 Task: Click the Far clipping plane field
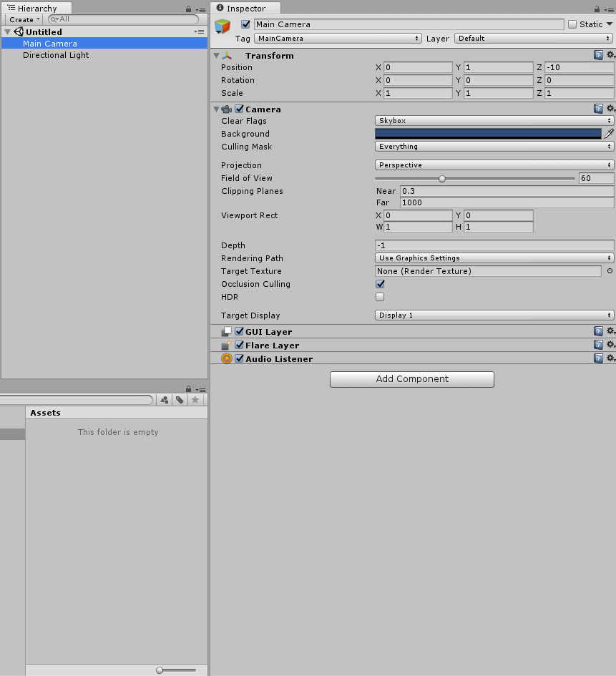point(507,202)
